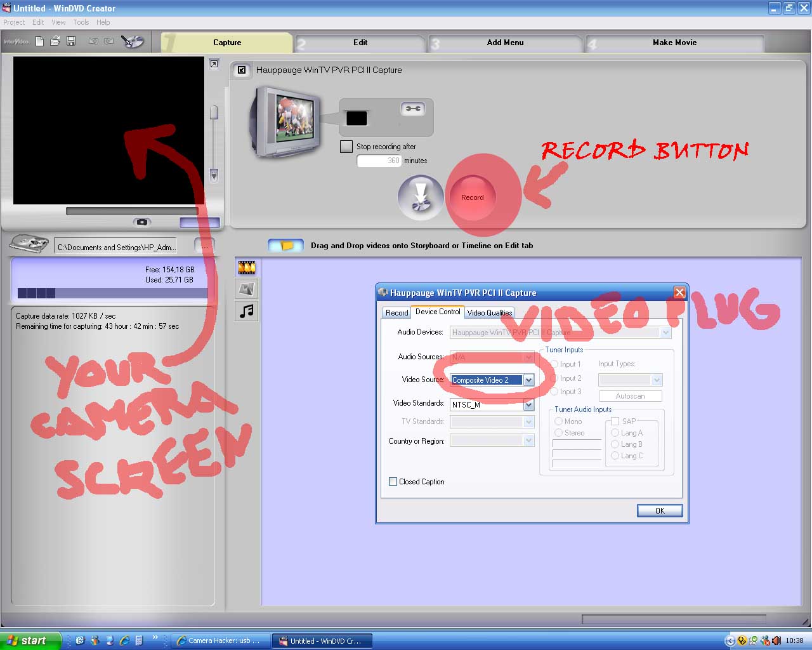Click the hard drive capture location icon

29,244
